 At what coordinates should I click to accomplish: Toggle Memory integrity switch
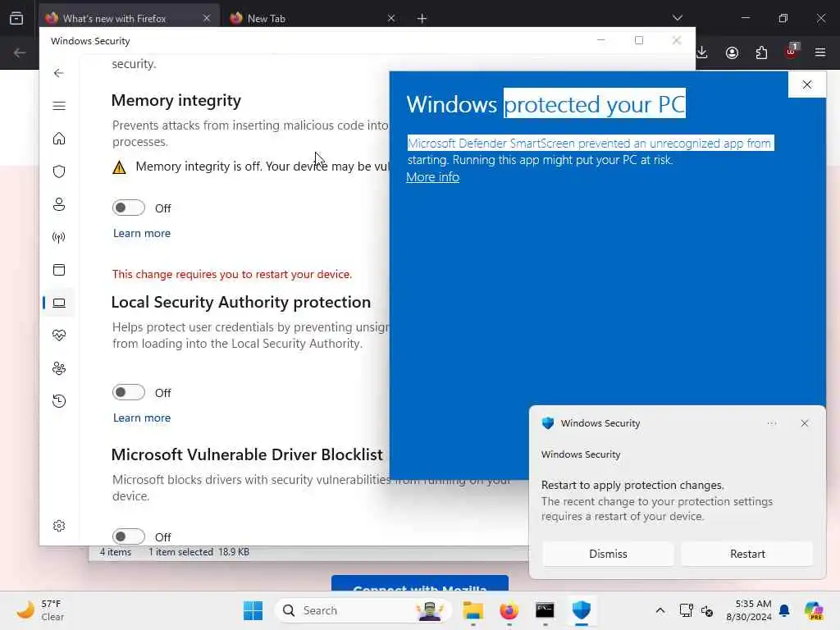(x=129, y=208)
